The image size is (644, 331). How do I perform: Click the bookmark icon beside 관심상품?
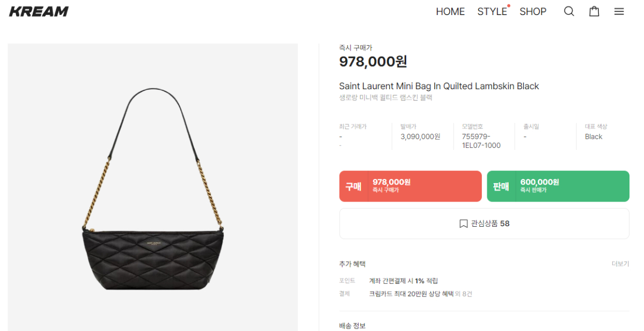coord(464,224)
